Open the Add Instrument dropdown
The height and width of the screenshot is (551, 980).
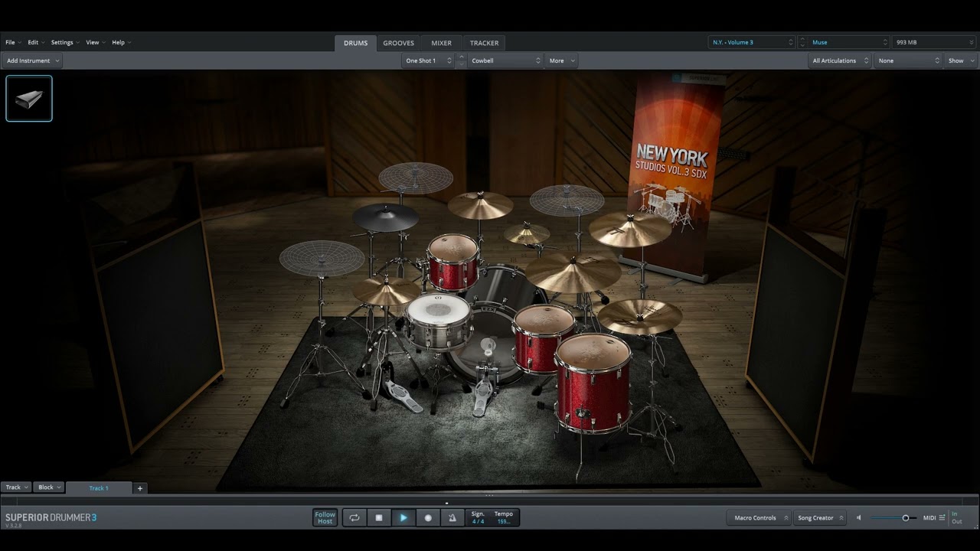click(33, 60)
